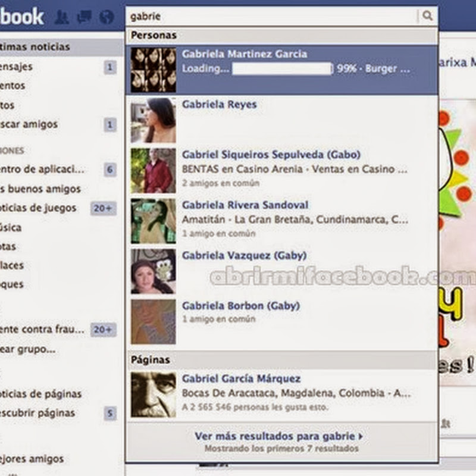The image size is (476, 476).
Task: Click 'BENTAS en Casino Arenia' subtitle
Action: click(295, 169)
